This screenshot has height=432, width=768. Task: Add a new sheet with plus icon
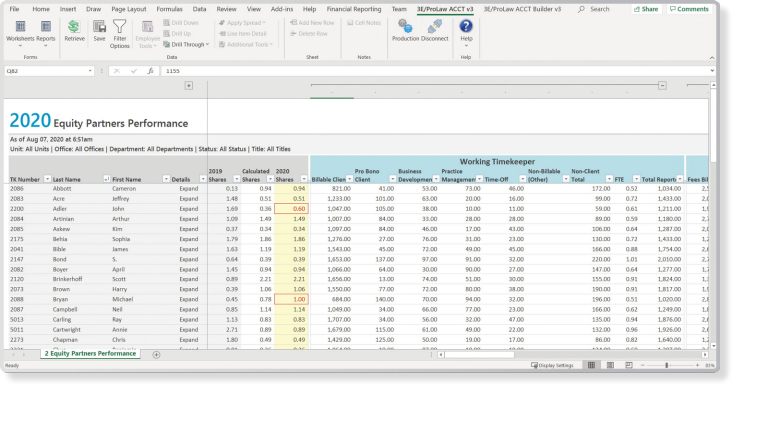coord(156,354)
